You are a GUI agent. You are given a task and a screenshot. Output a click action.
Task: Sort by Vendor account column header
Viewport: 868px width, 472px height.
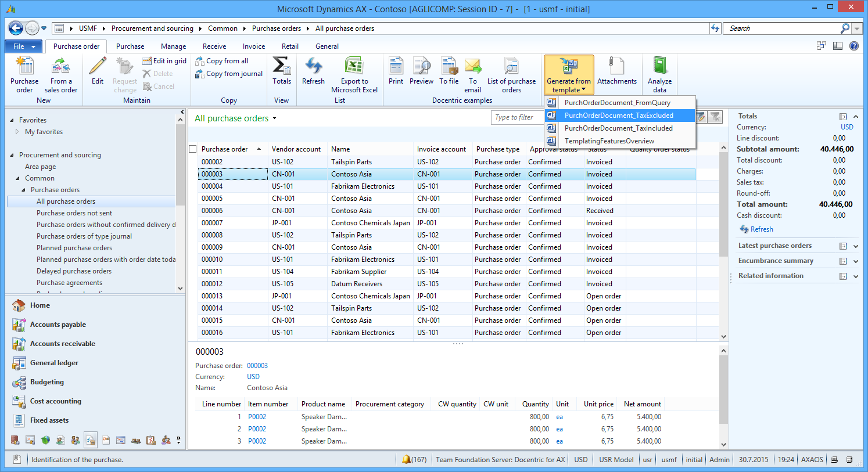(x=296, y=149)
